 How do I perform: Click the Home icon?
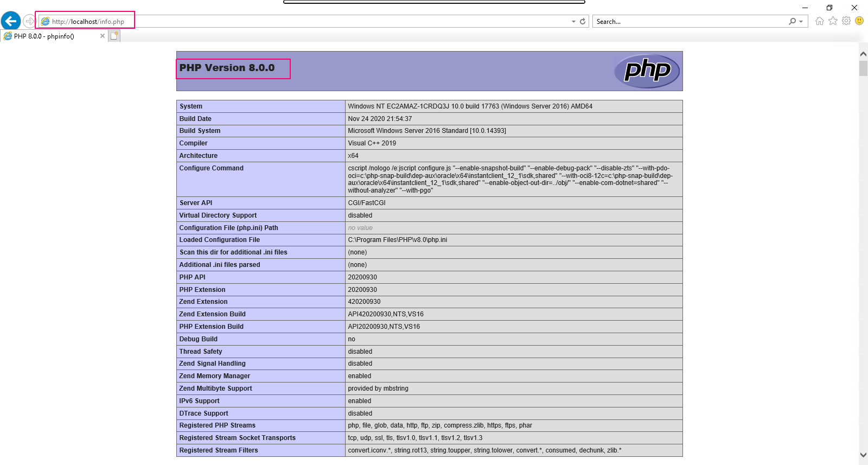pyautogui.click(x=819, y=21)
